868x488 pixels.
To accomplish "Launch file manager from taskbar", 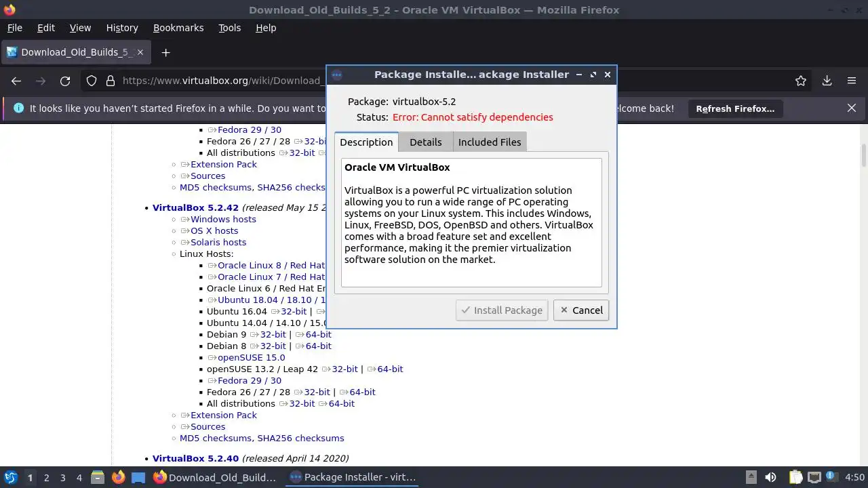I will click(97, 477).
